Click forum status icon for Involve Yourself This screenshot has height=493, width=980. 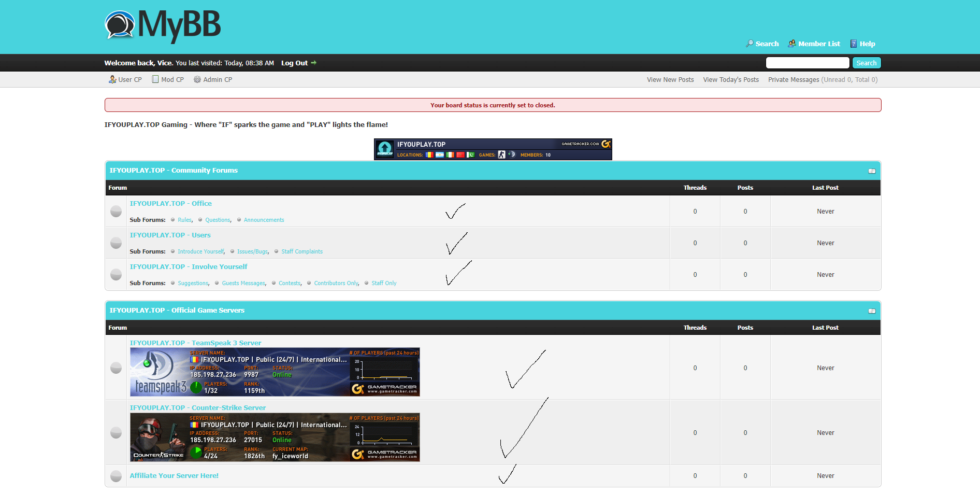click(x=116, y=275)
